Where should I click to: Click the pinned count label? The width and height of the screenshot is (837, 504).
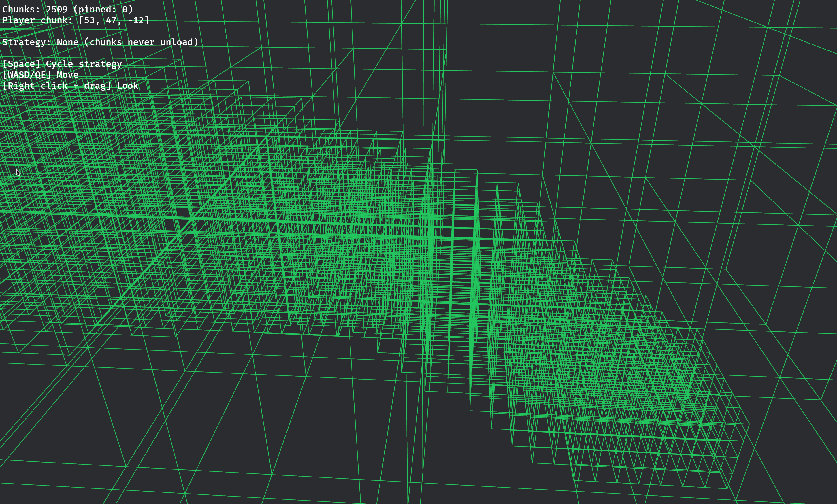coord(102,9)
